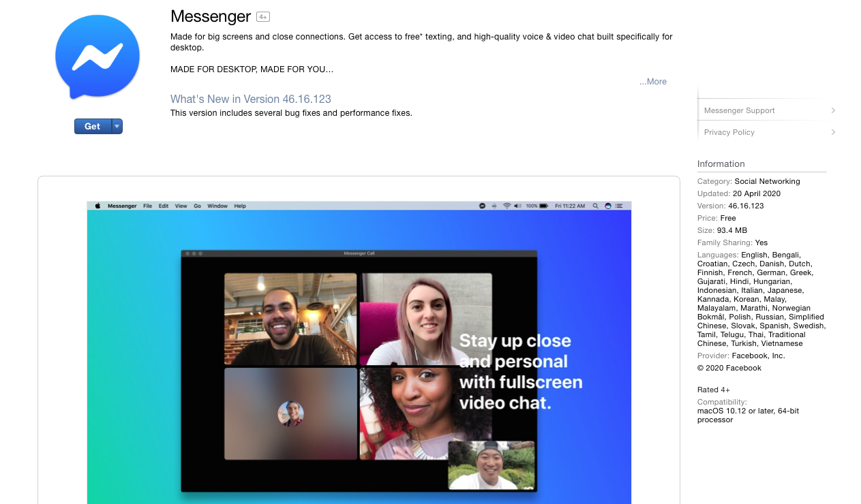Click "What's New in Version 46.16.123" heading
This screenshot has width=861, height=504.
tap(251, 99)
